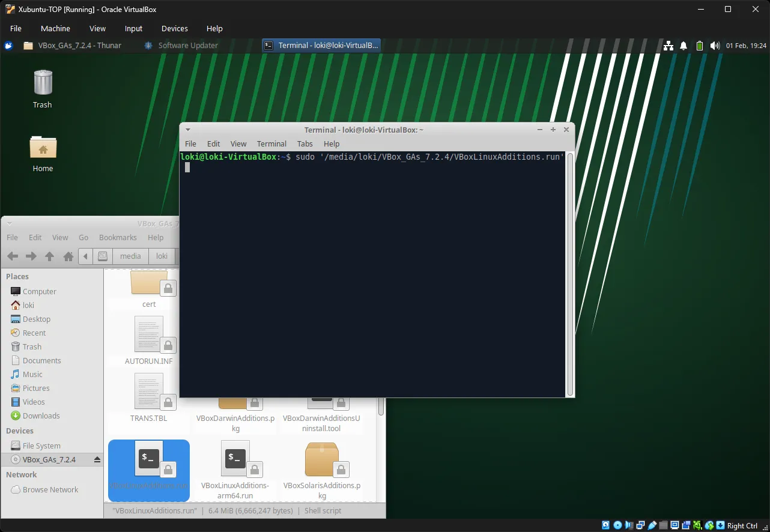770x532 pixels.
Task: Click the volume speaker icon in panel
Action: (x=715, y=46)
